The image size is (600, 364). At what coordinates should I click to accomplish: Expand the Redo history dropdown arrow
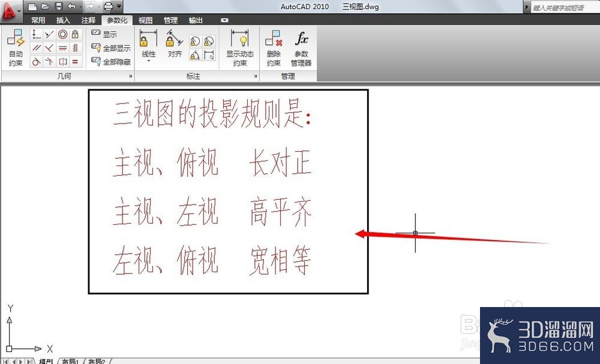[x=99, y=7]
